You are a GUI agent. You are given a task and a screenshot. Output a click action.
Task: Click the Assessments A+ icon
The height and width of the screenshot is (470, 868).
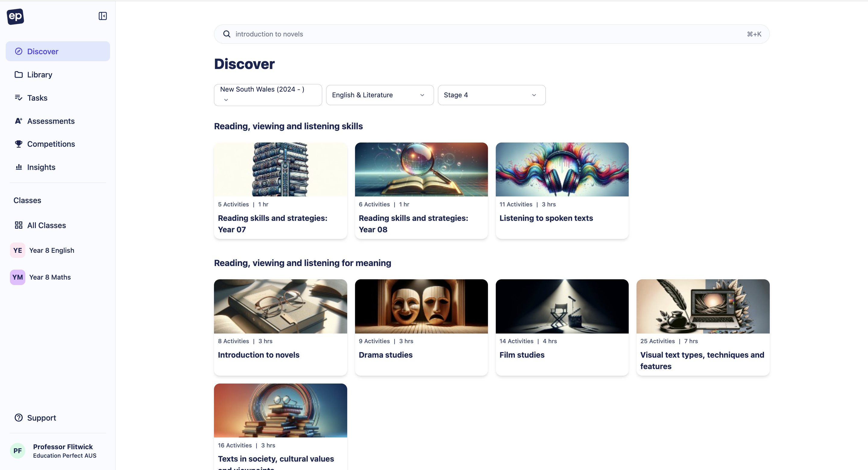point(18,121)
